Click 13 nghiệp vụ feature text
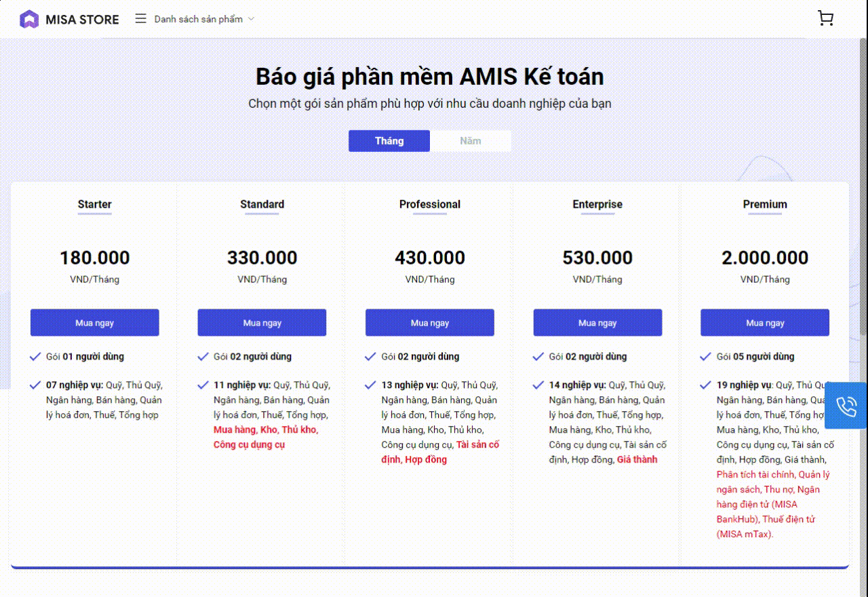Screen dimensions: 868x597 440,423
